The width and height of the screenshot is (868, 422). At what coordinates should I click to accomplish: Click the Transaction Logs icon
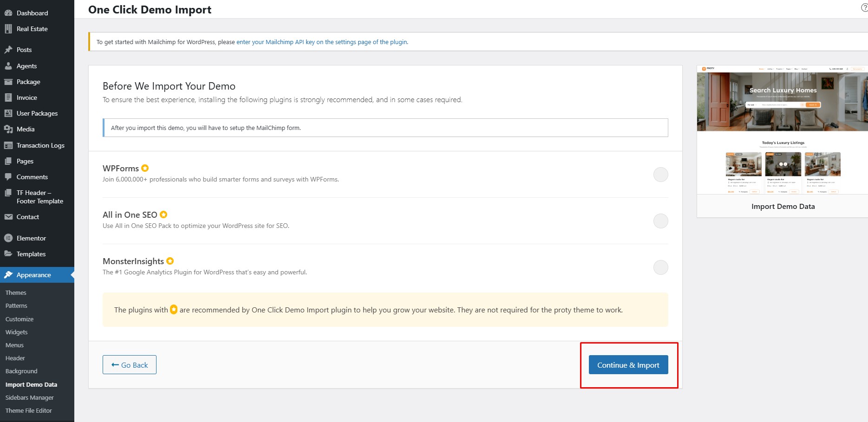(x=8, y=145)
